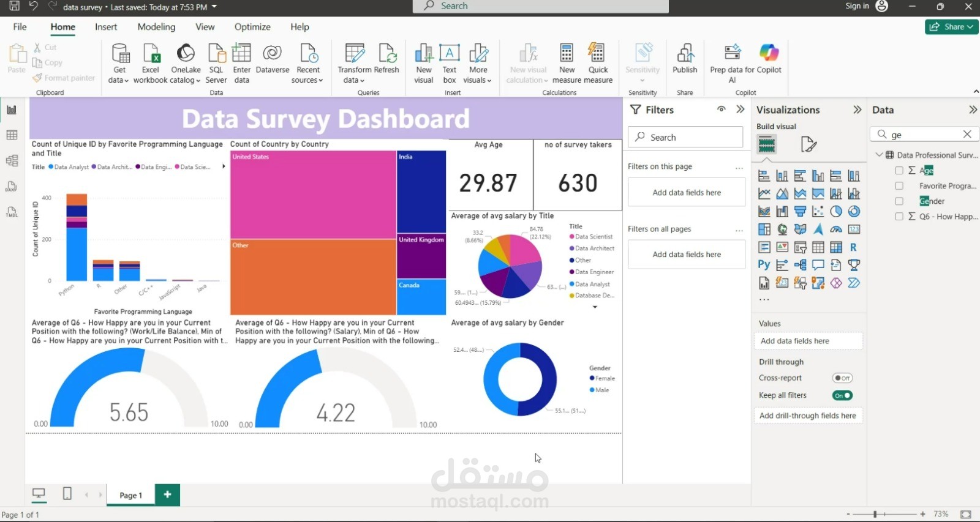Image resolution: width=980 pixels, height=522 pixels.
Task: Select the Python visual icon
Action: click(764, 265)
